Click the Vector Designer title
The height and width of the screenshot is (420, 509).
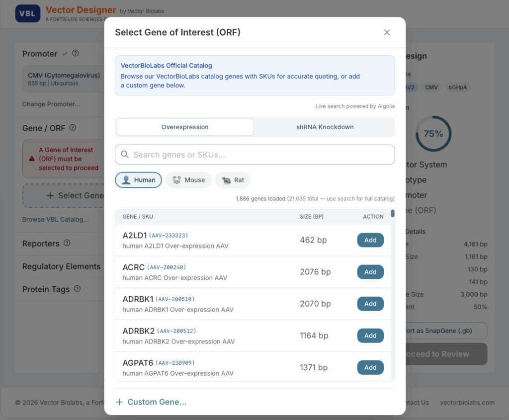[81, 10]
